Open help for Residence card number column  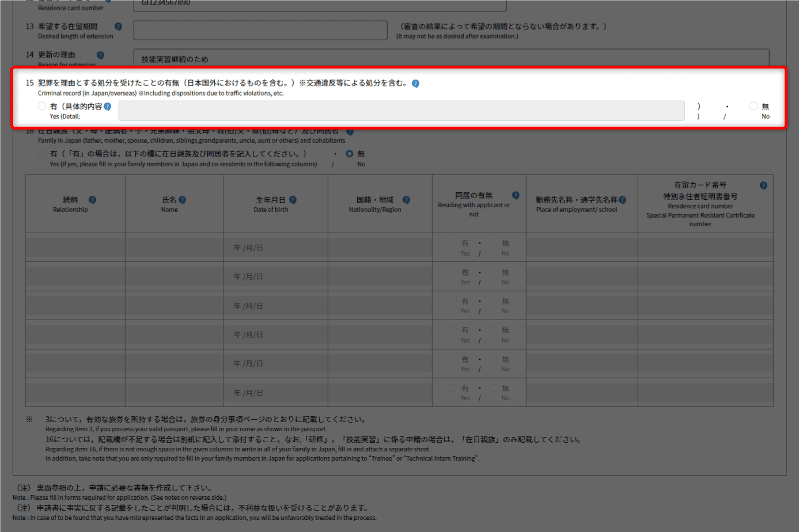click(763, 185)
